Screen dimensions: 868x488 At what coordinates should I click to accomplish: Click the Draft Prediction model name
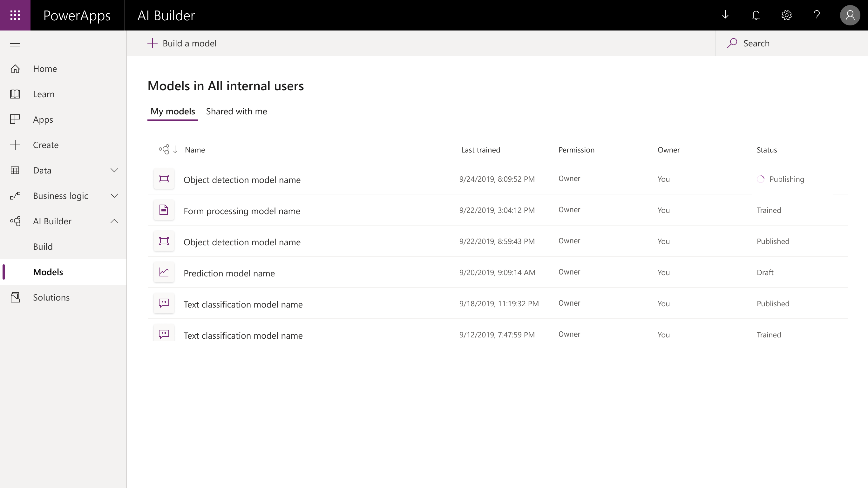229,273
